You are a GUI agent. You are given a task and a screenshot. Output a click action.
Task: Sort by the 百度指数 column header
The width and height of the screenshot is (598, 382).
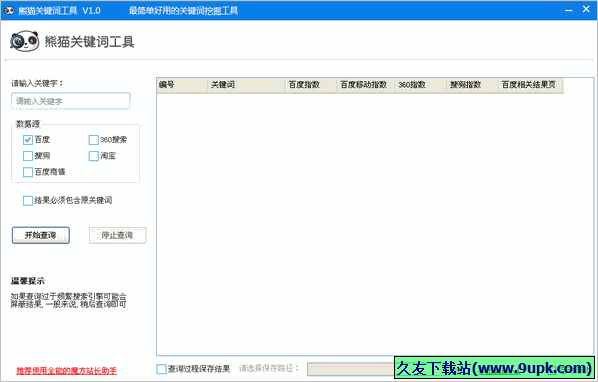click(x=312, y=85)
